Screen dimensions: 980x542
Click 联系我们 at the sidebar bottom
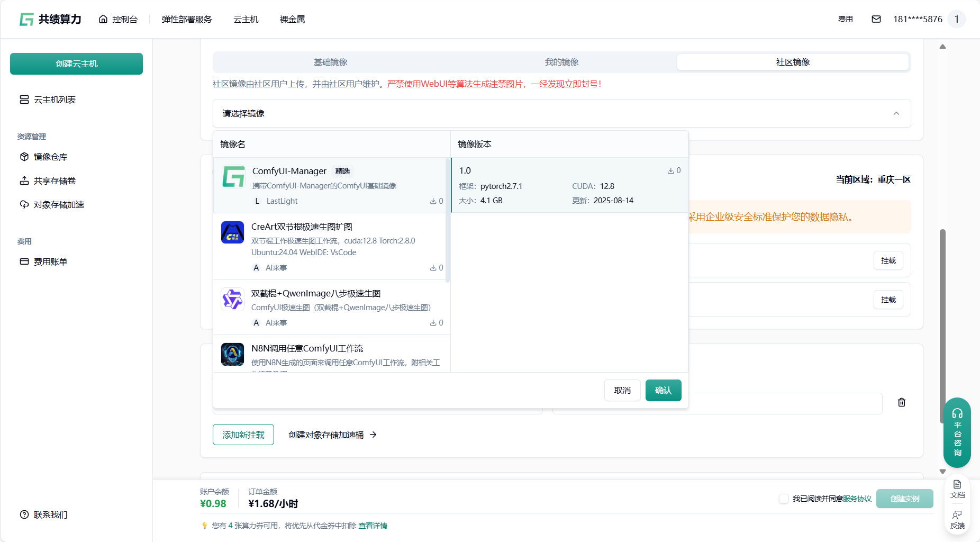coord(43,514)
